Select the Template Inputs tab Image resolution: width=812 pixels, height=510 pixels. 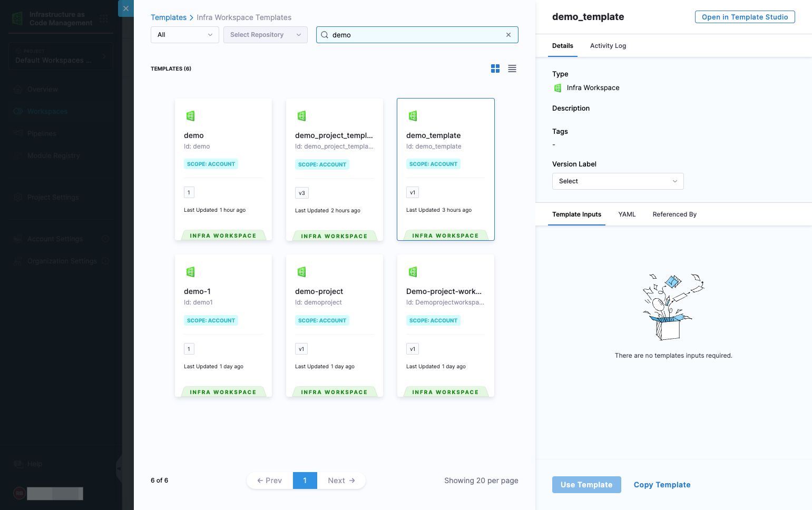click(x=576, y=214)
